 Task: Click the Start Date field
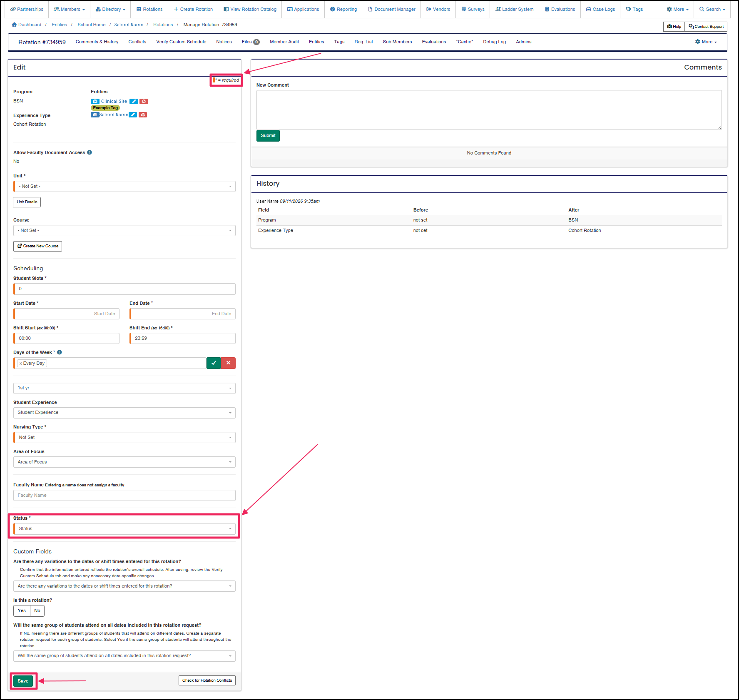click(67, 314)
